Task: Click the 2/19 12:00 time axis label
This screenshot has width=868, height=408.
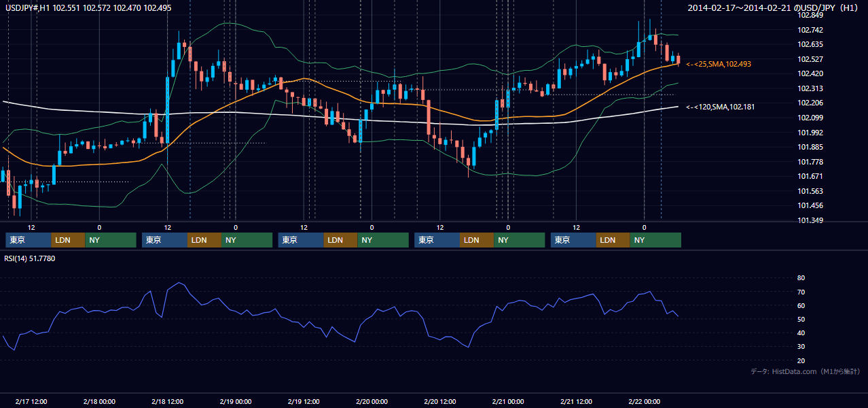Action: click(x=304, y=402)
